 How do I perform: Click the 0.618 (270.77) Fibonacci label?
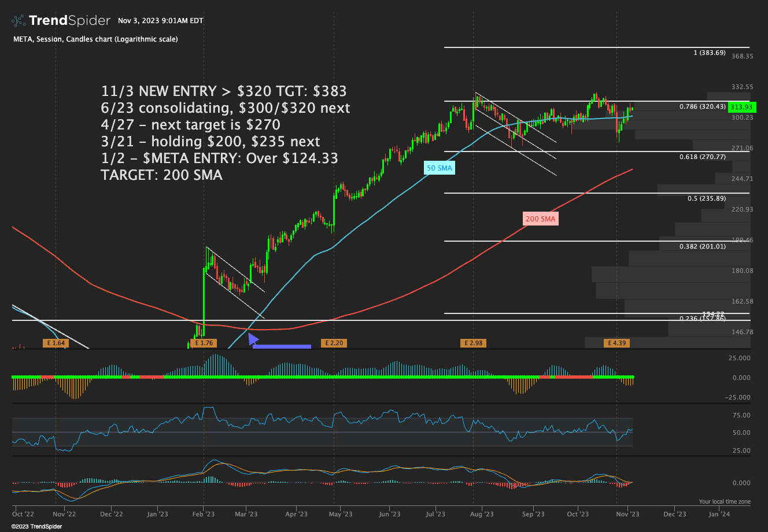click(706, 157)
